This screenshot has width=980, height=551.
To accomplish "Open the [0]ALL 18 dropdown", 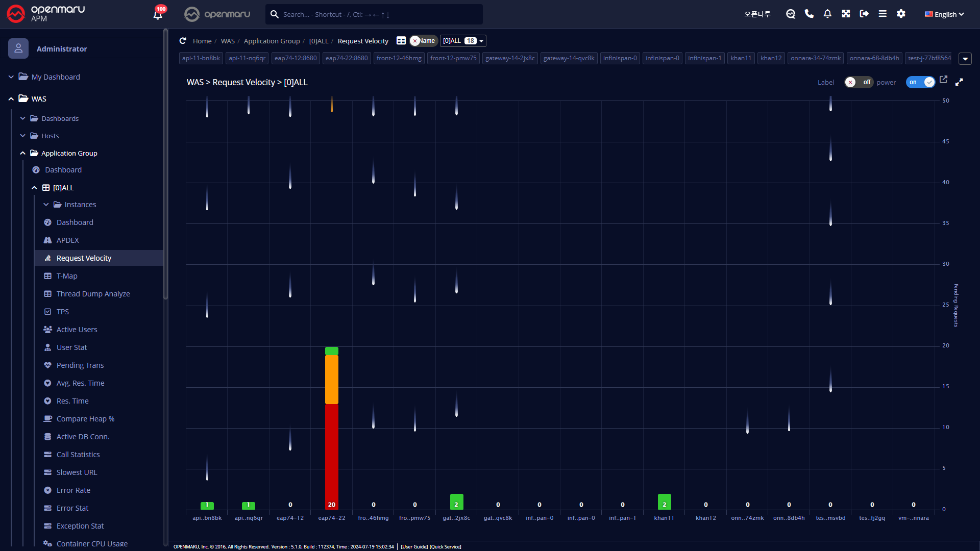I will [x=462, y=41].
